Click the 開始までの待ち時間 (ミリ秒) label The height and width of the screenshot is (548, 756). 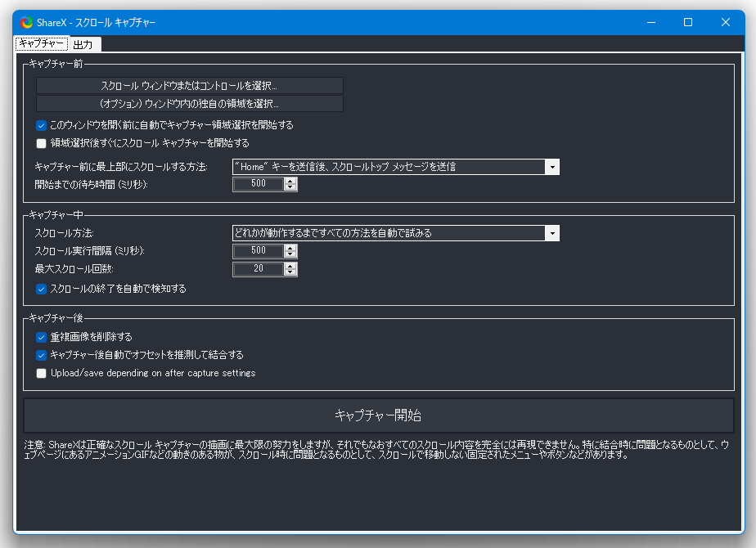point(91,185)
